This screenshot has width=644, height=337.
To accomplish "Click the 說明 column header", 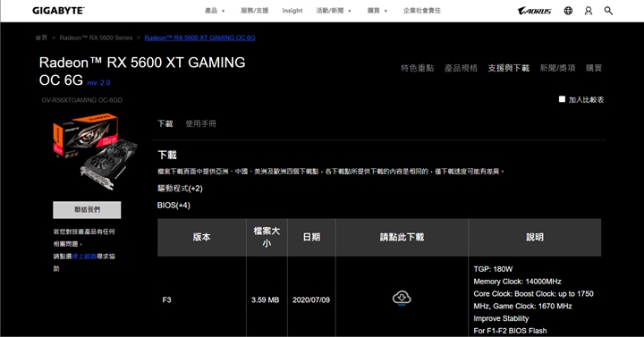I will coord(535,237).
